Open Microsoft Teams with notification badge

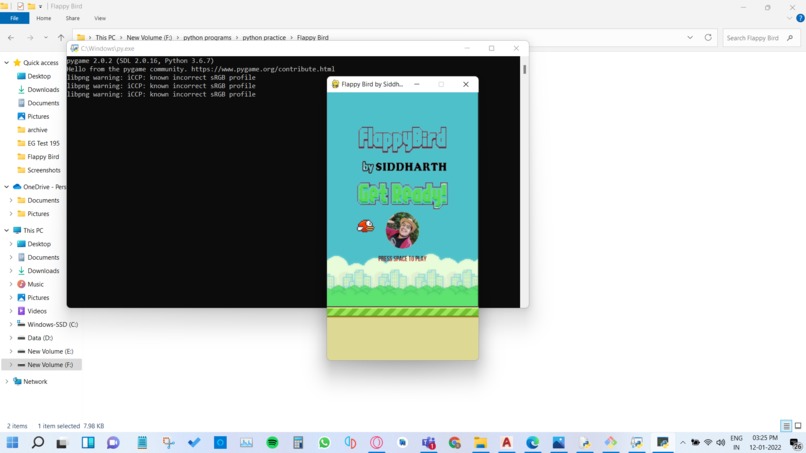click(x=429, y=442)
